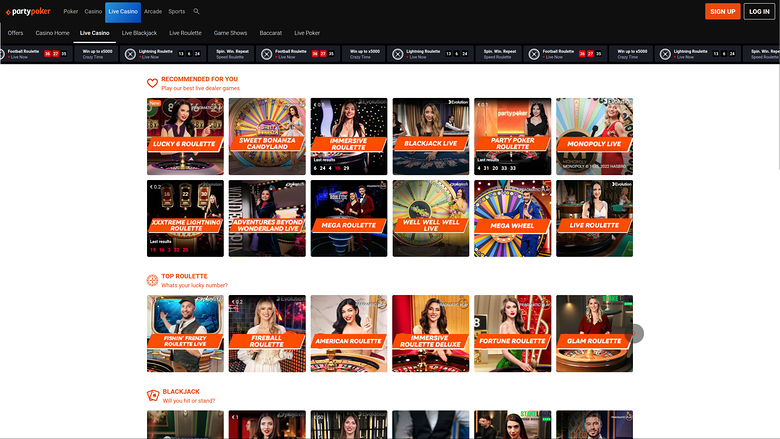
Task: Switch to the Game Shows tab
Action: (230, 33)
